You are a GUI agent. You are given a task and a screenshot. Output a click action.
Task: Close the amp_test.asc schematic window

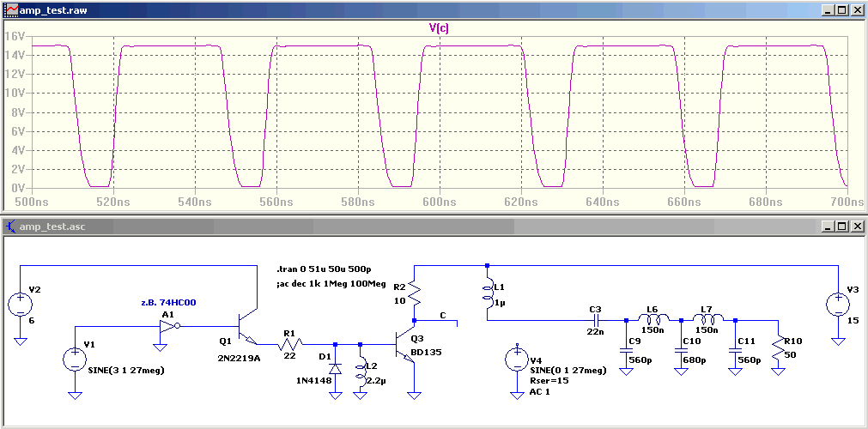pos(856,226)
